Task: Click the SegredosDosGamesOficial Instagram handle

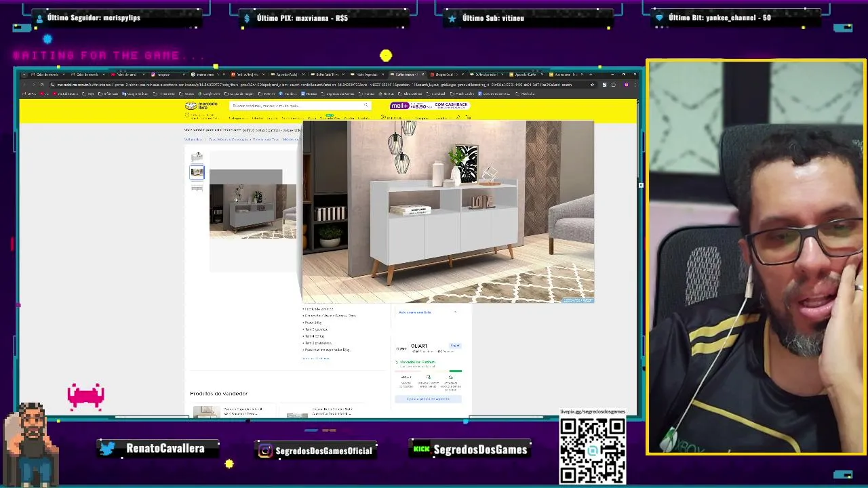Action: (x=324, y=451)
